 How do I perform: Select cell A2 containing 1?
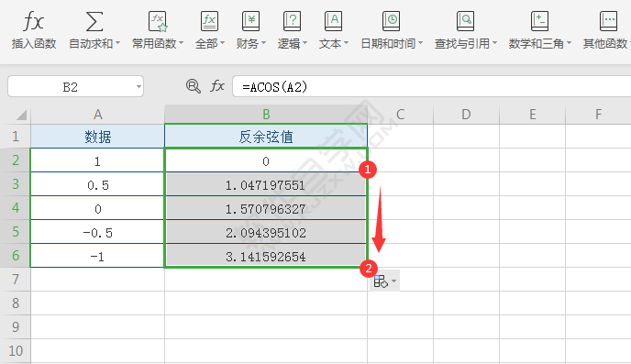tap(98, 160)
